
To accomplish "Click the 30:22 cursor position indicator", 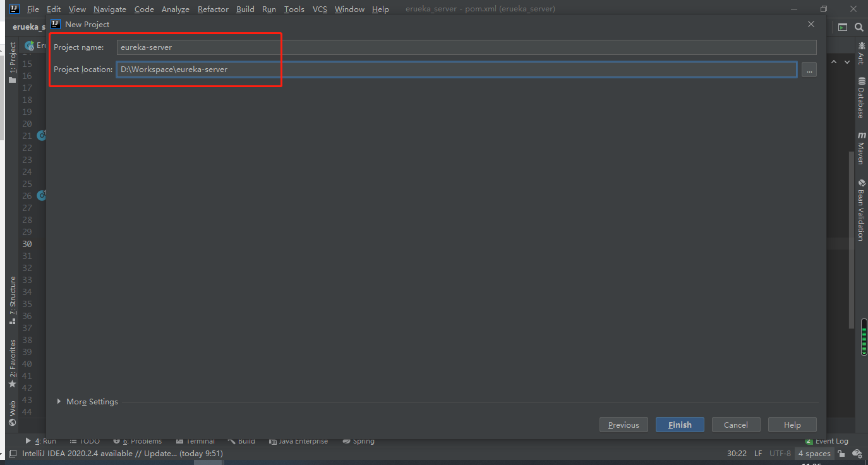I will (x=737, y=453).
